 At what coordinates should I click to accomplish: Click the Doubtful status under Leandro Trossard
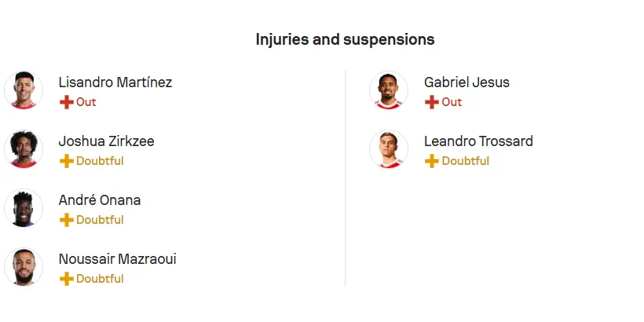tap(466, 161)
